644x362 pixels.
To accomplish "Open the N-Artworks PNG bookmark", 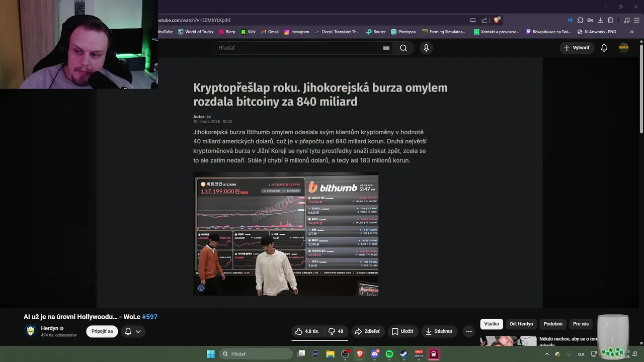I will click(x=597, y=32).
